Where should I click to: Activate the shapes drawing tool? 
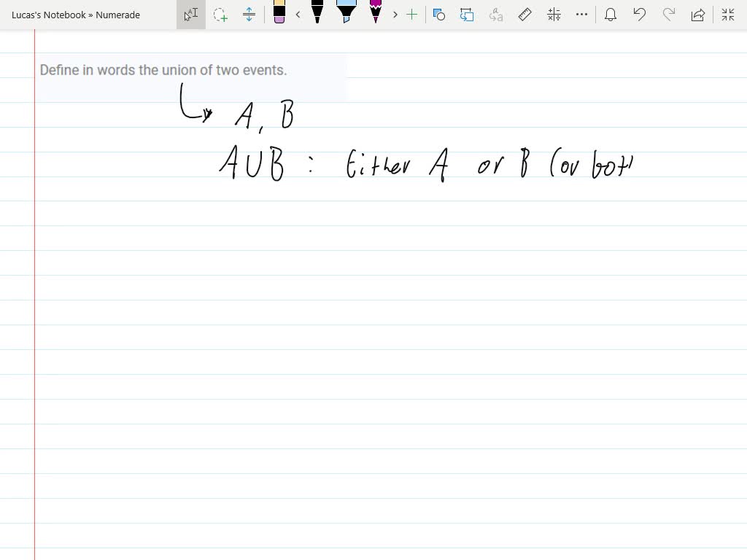point(438,13)
